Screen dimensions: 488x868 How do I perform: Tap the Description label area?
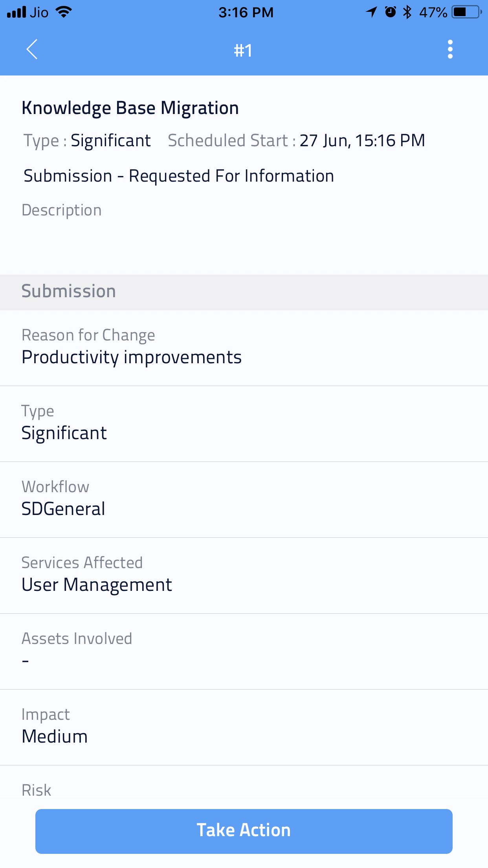62,210
